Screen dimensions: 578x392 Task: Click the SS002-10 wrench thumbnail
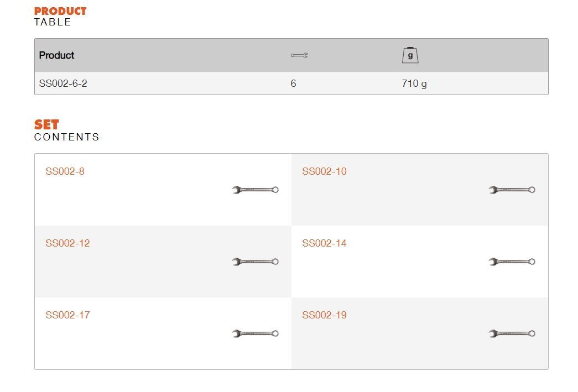point(512,190)
